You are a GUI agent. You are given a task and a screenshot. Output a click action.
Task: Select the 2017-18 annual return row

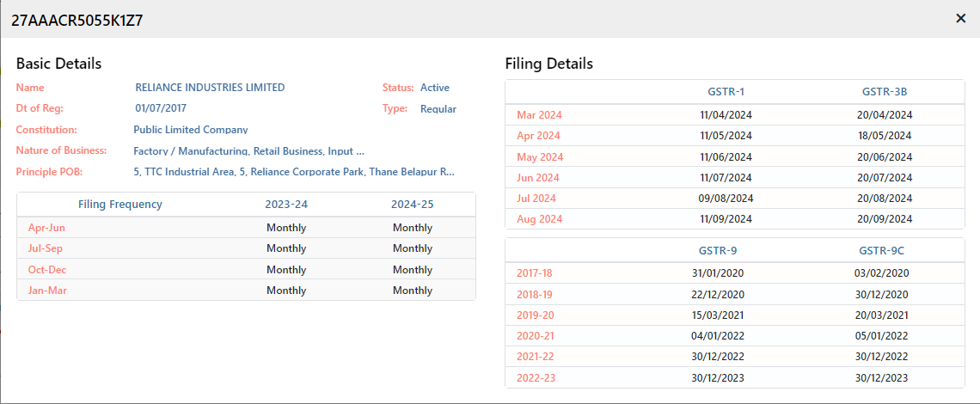click(734, 273)
